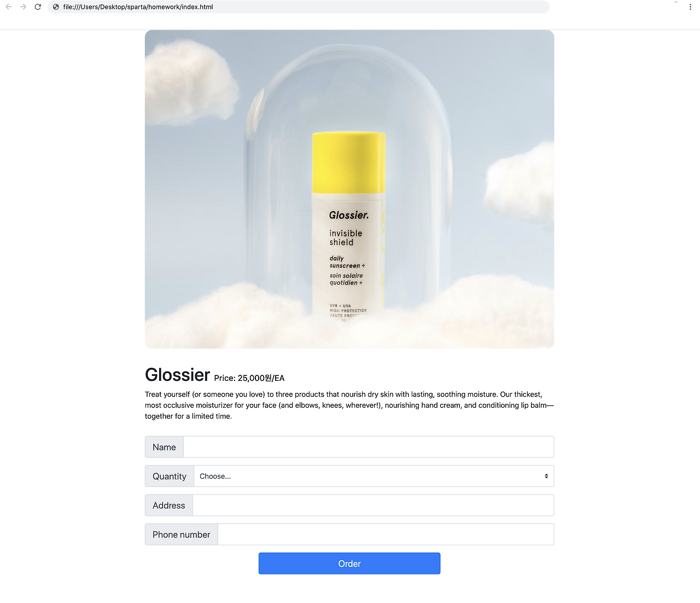Screen dimensions: 700x603
Task: Click the Phone number input field
Action: click(x=386, y=534)
